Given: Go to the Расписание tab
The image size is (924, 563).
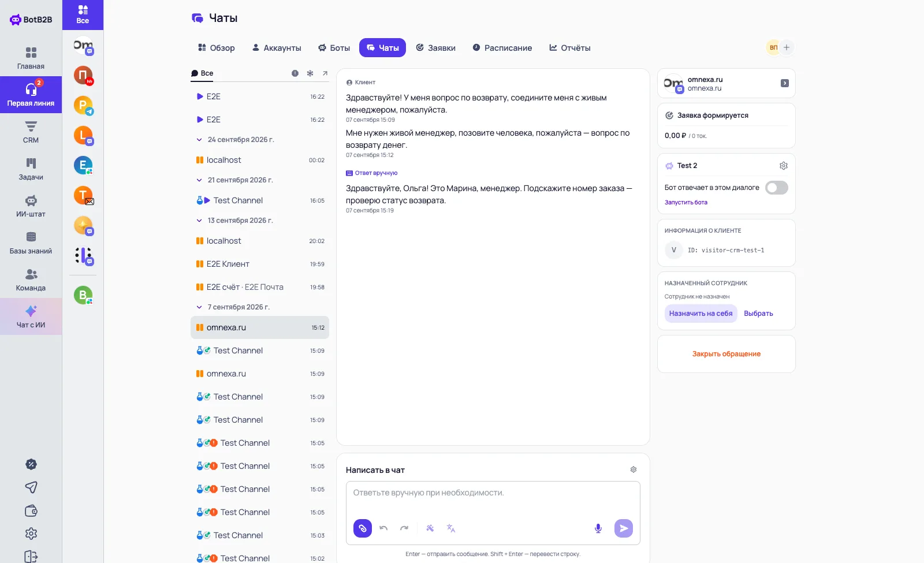Looking at the screenshot, I should coord(502,48).
